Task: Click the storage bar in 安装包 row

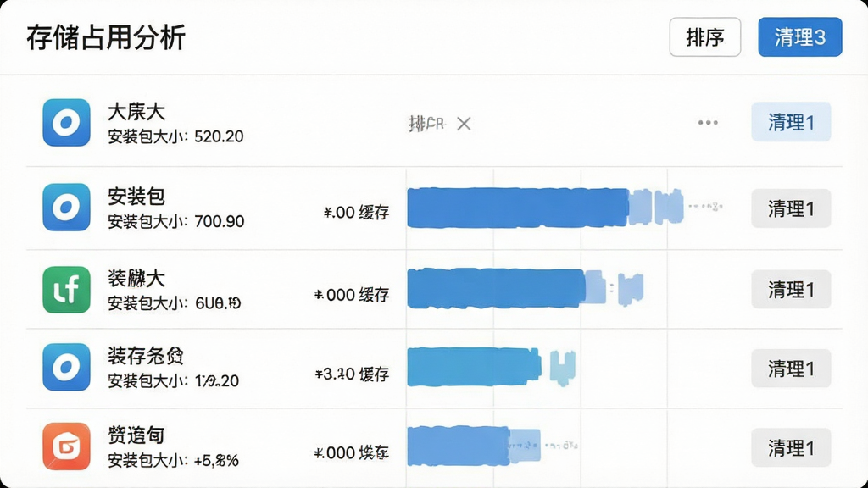Action: [x=545, y=208]
